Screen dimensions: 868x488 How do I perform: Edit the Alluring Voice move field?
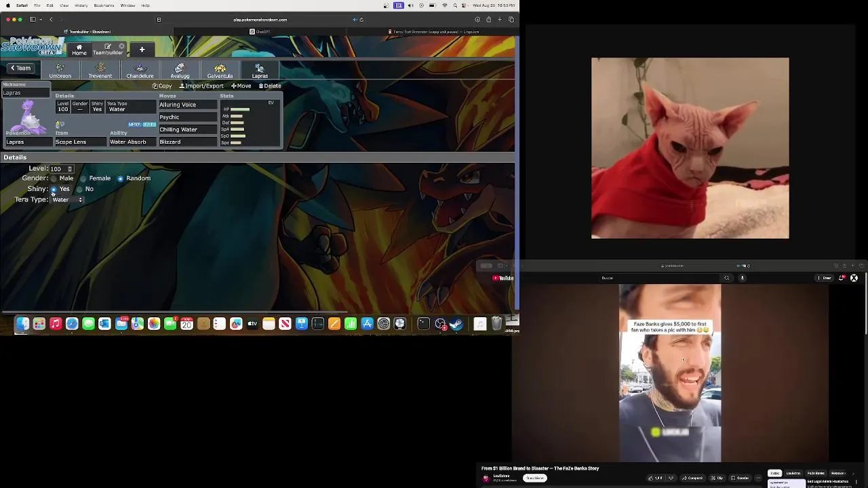click(x=188, y=105)
